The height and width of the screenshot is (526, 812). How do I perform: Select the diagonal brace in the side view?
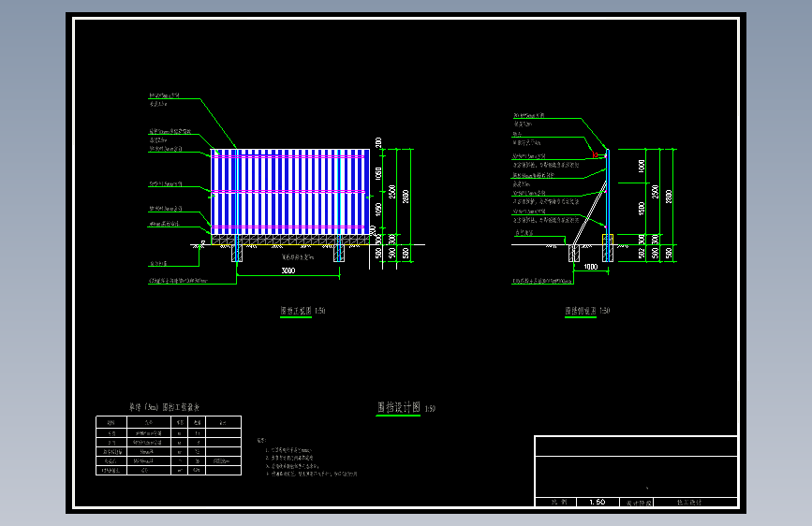(590, 212)
